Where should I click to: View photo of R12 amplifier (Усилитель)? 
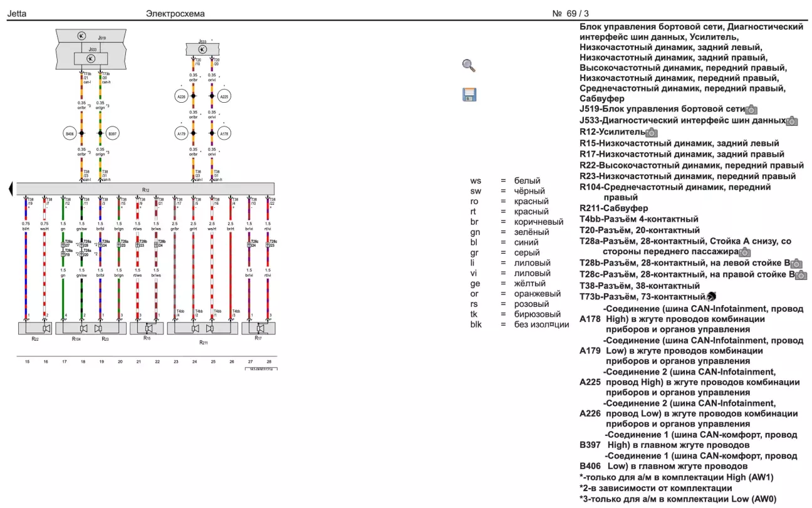652,133
